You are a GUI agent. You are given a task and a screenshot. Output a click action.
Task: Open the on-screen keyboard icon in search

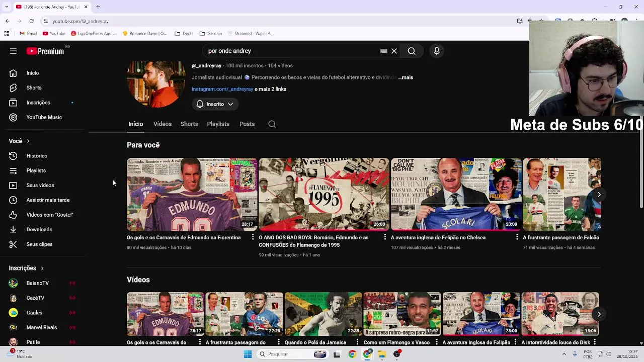[384, 51]
